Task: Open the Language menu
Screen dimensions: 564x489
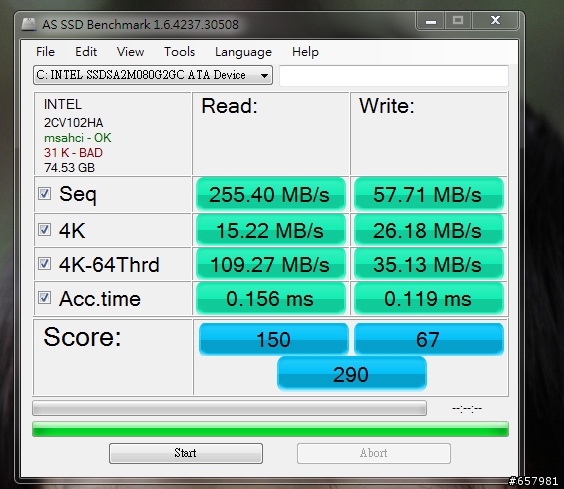Action: (x=244, y=53)
